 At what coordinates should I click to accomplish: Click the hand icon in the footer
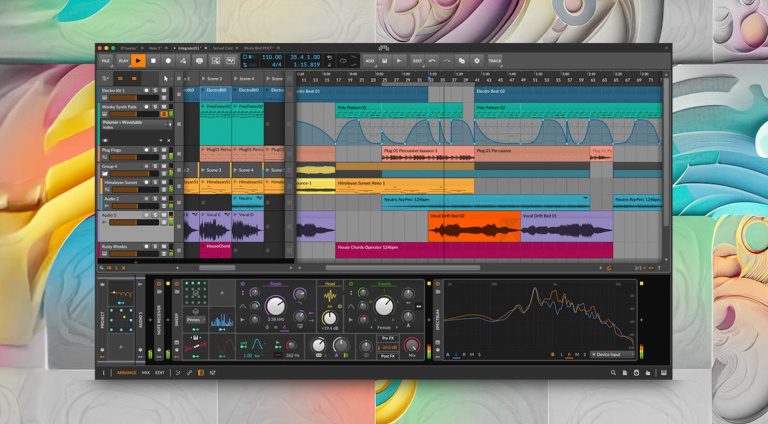coord(648,373)
